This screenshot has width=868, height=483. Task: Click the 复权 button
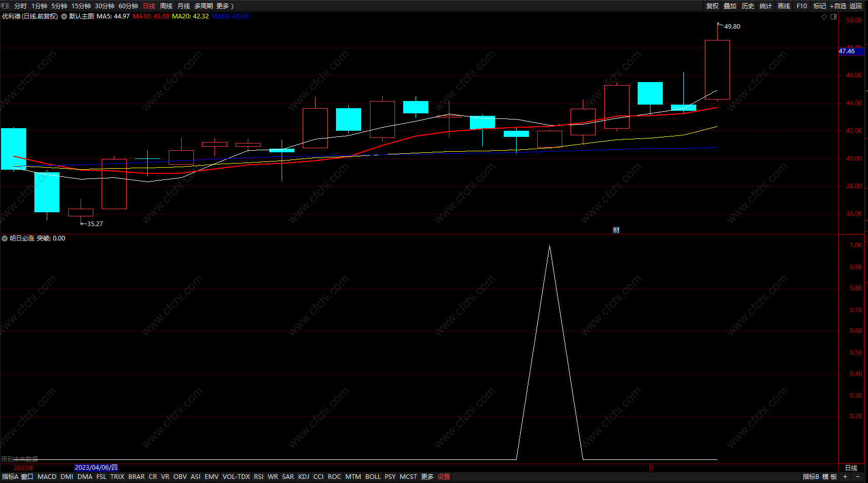click(x=713, y=6)
